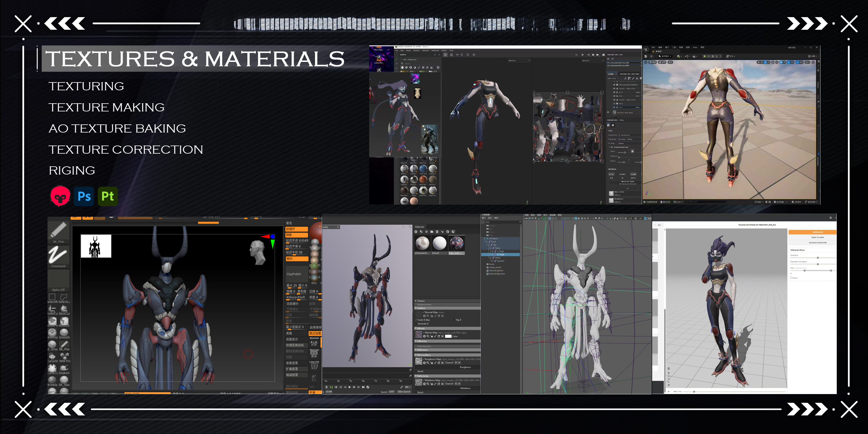Select the Smooth brush icon
The width and height of the screenshot is (868, 434).
pyautogui.click(x=64, y=332)
